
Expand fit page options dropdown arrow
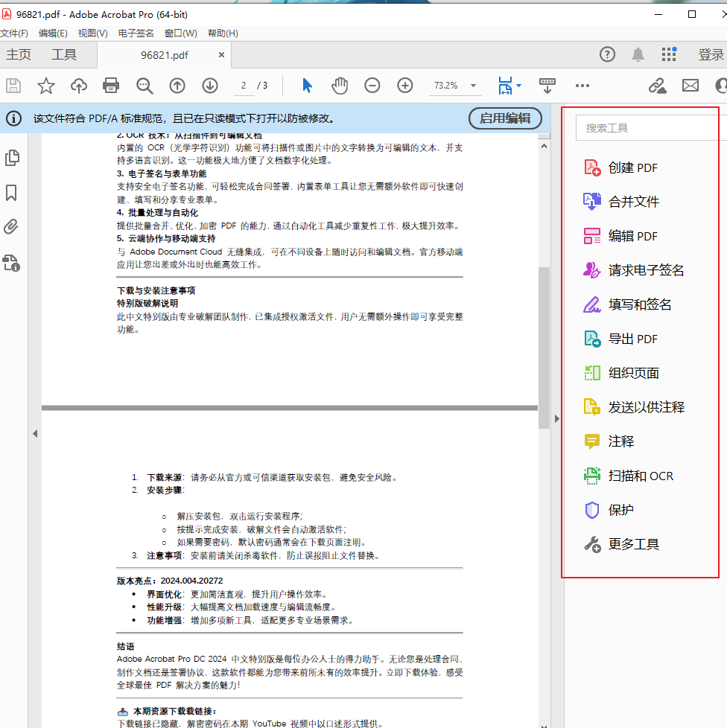[518, 86]
